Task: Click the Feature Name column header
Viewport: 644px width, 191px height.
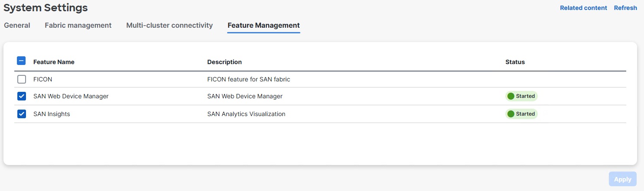Action: click(x=54, y=62)
